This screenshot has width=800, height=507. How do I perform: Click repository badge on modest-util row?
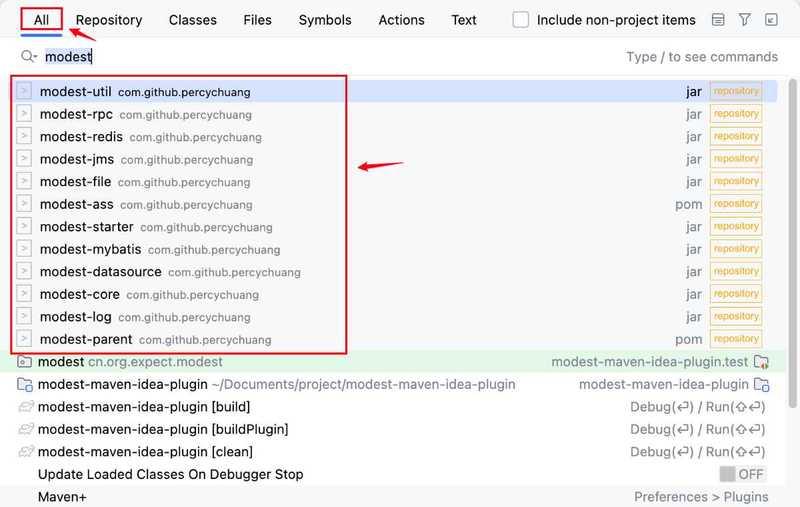pos(736,91)
